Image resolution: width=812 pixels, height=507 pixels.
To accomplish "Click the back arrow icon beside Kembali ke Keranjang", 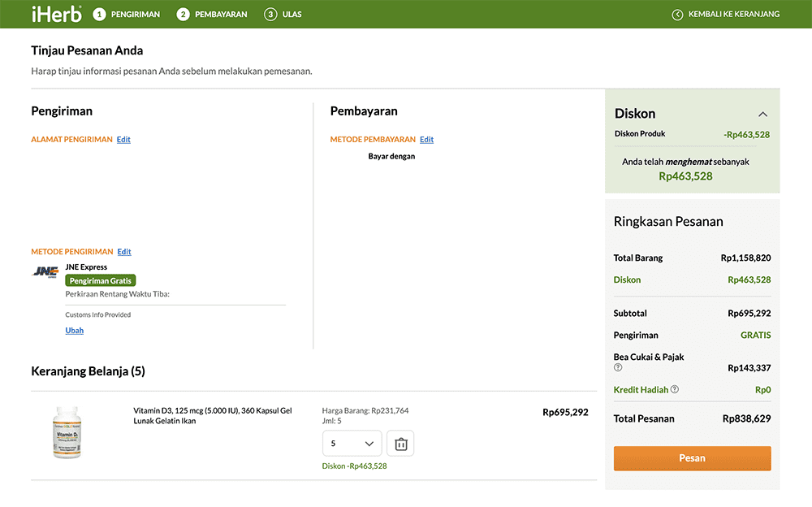I will tap(677, 15).
